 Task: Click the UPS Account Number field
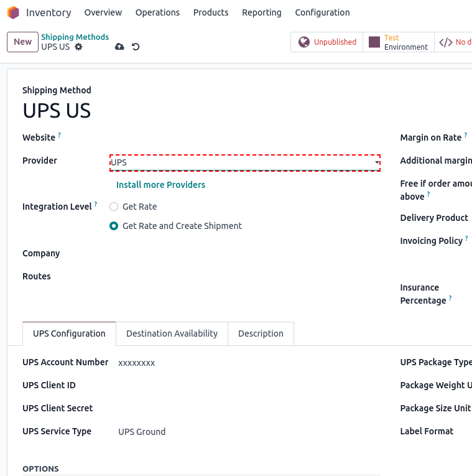point(249,363)
